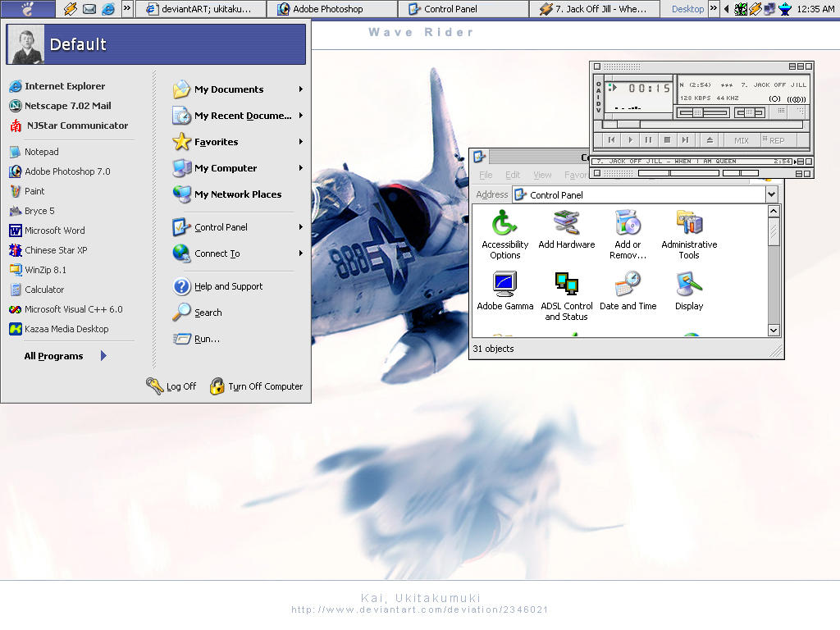Skip to next track in Winamp
The image size is (840, 630).
tap(685, 140)
